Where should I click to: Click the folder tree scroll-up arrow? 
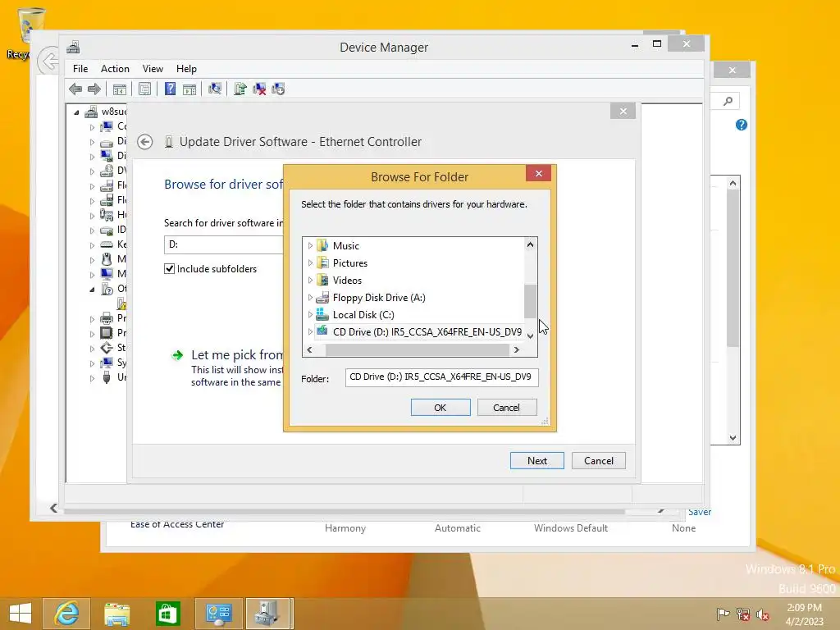(x=530, y=244)
